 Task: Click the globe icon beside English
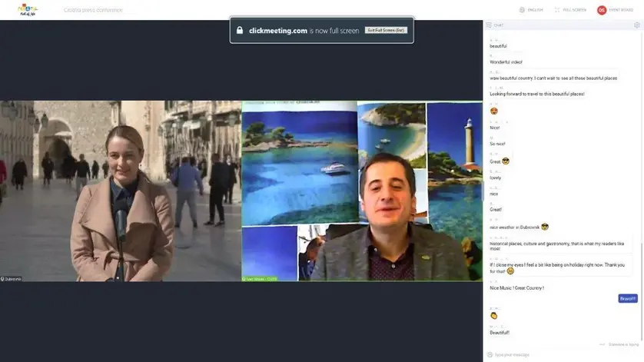(x=522, y=10)
